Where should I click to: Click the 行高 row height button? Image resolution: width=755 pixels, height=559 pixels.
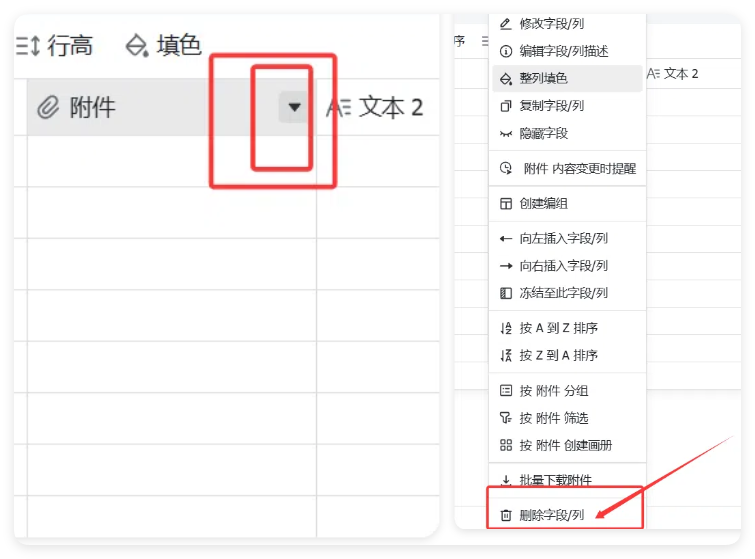tap(54, 46)
